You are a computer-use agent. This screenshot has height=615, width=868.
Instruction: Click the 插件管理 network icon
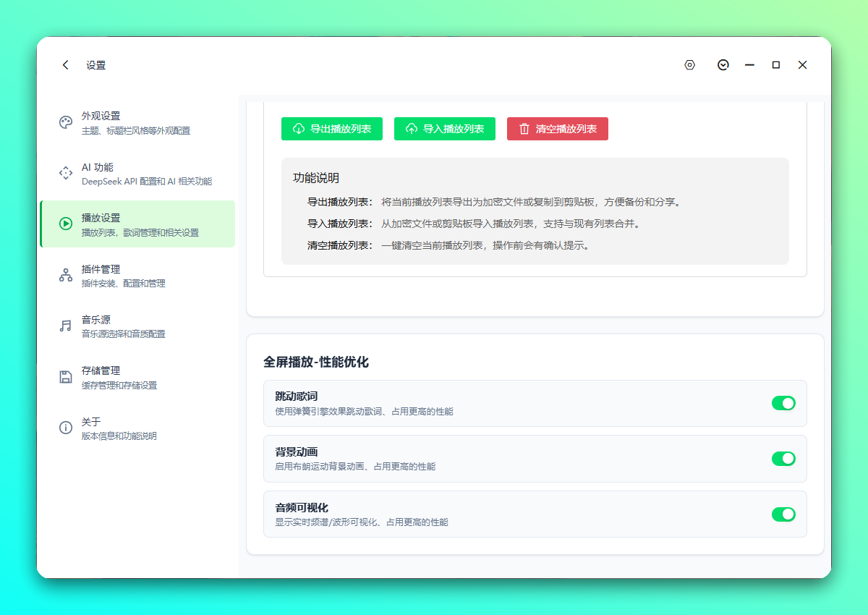(x=66, y=275)
